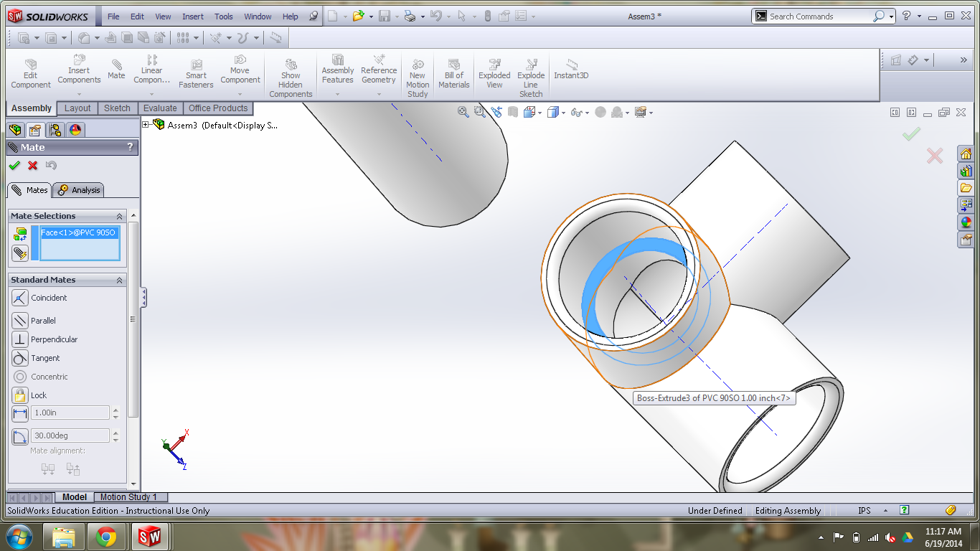Launch Smart Fasteners
Image resolution: width=980 pixels, height=551 pixels.
coord(196,74)
